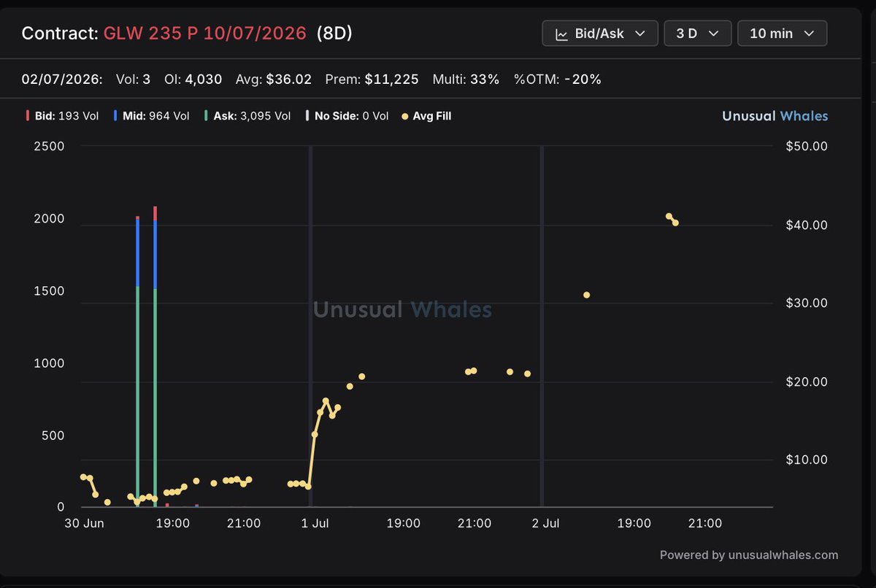This screenshot has width=876, height=588.
Task: Click the %OTM: -20% statistic
Action: [x=558, y=79]
